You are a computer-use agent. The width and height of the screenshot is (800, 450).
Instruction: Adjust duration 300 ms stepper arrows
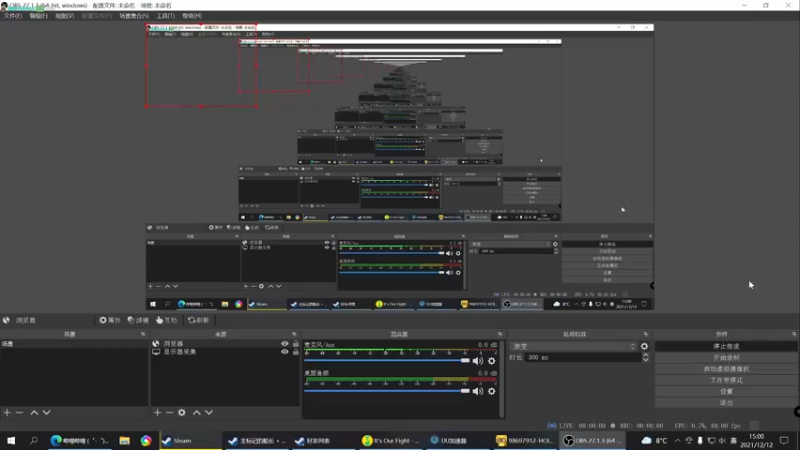[645, 358]
